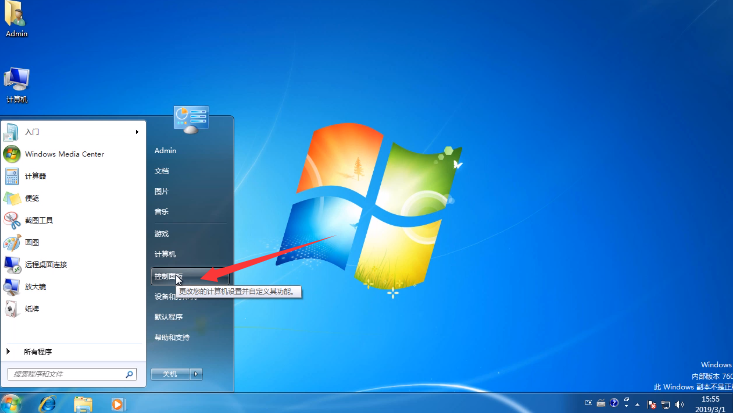Screen dimensions: 733x413
Task: Open 音乐 music from Start menu
Action: point(161,211)
